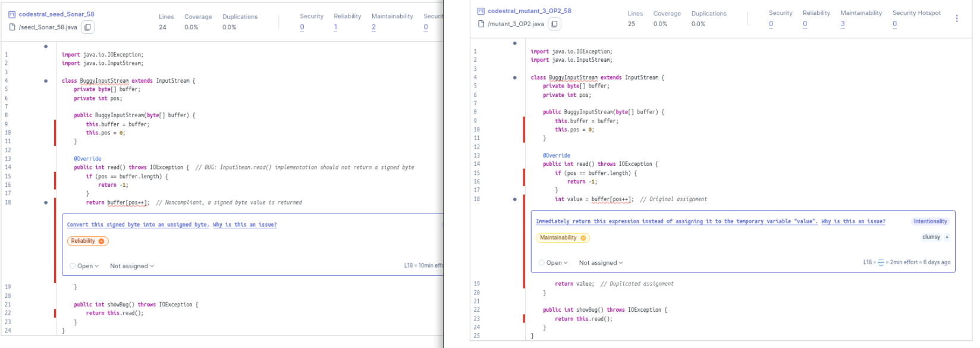
Task: Click the /mutant_3_OP2.java file name
Action: (516, 24)
